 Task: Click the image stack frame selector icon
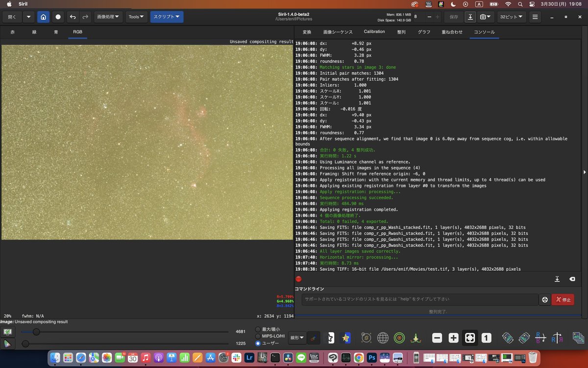578,338
